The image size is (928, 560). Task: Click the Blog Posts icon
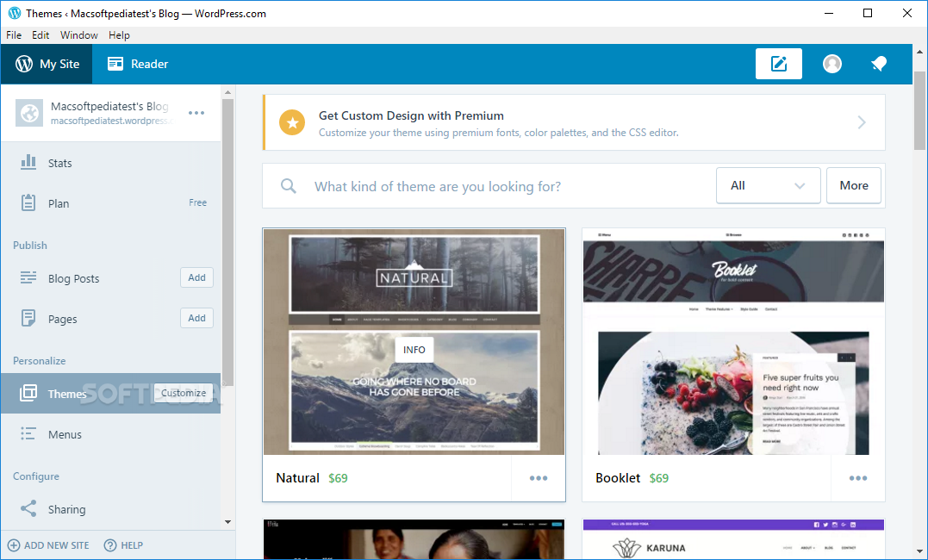click(x=28, y=277)
